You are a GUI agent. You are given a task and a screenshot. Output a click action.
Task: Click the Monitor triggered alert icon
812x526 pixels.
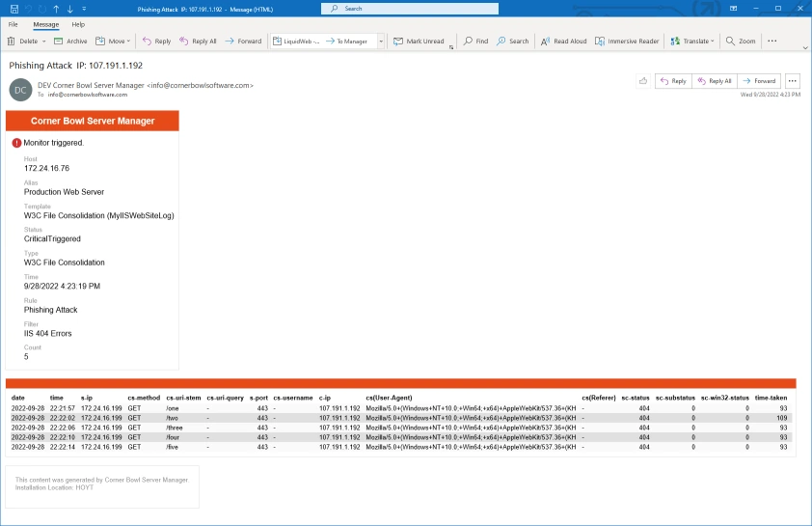(x=16, y=143)
